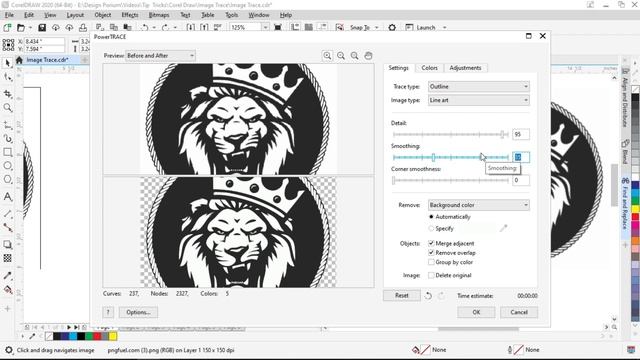Screen dimensions: 640x360
Task: Switch to the Adjustments tab
Action: [465, 68]
